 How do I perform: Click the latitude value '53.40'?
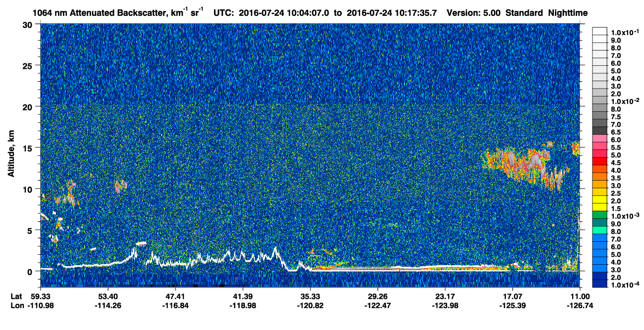(107, 296)
